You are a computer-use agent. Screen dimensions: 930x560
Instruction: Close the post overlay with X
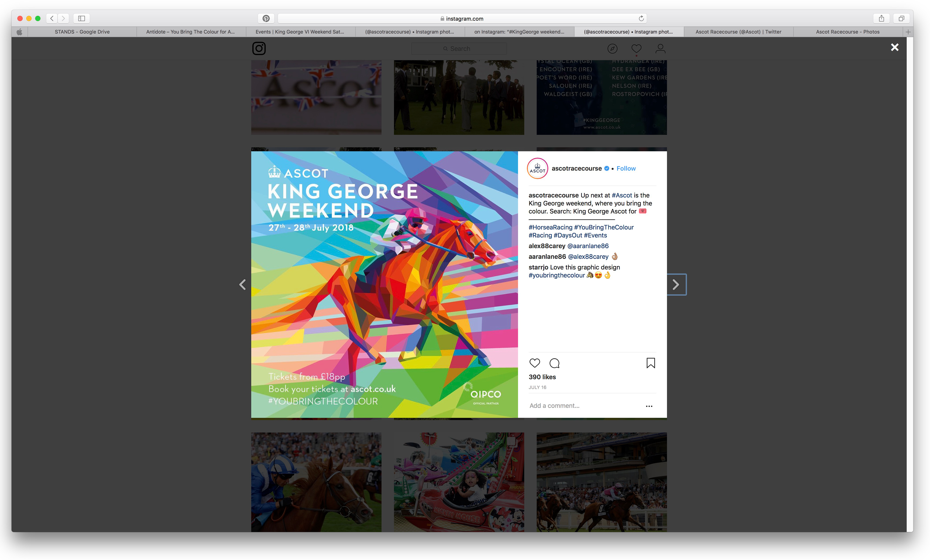pyautogui.click(x=895, y=47)
